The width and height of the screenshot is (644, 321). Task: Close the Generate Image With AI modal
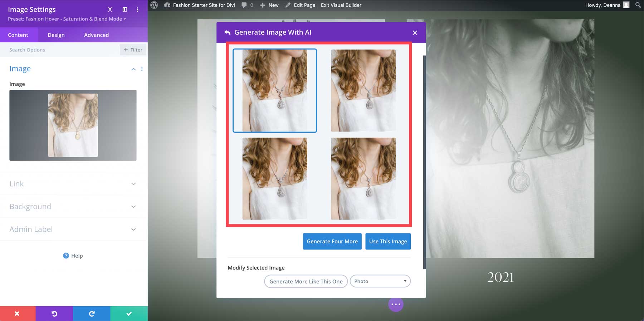coord(415,33)
